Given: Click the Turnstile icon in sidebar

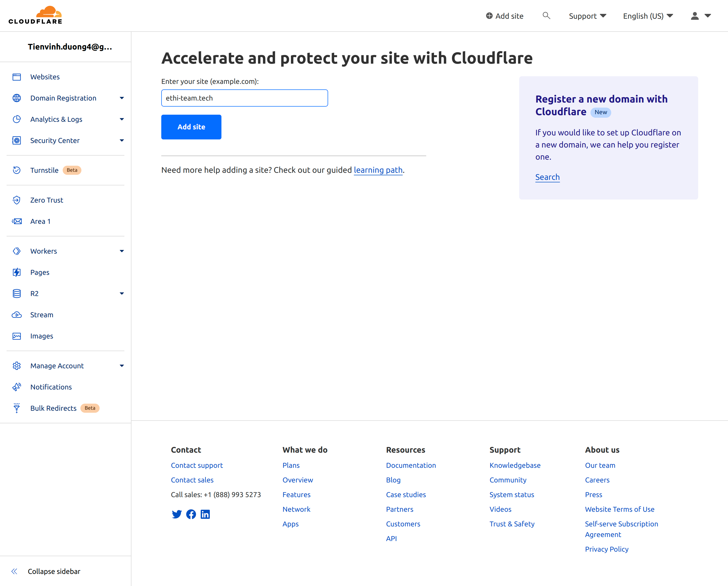Looking at the screenshot, I should [16, 170].
